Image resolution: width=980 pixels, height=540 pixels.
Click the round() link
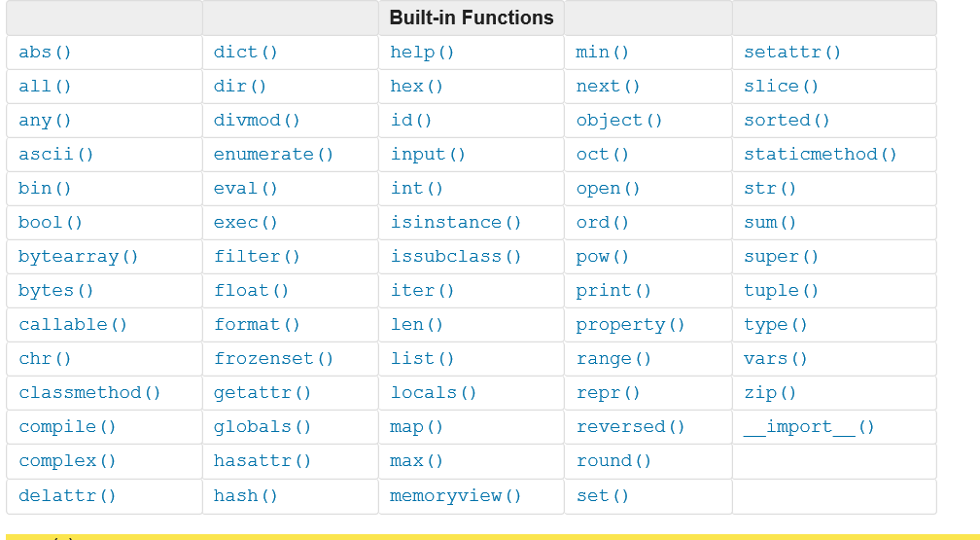point(613,461)
